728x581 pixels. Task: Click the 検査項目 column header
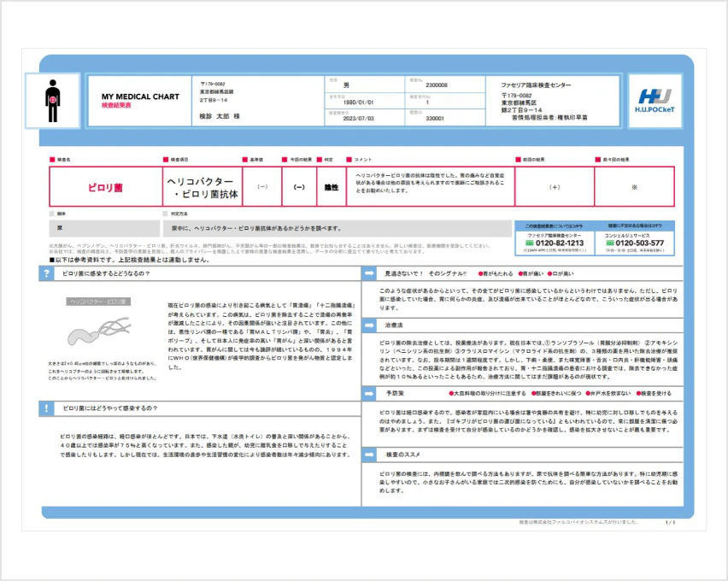pyautogui.click(x=179, y=160)
